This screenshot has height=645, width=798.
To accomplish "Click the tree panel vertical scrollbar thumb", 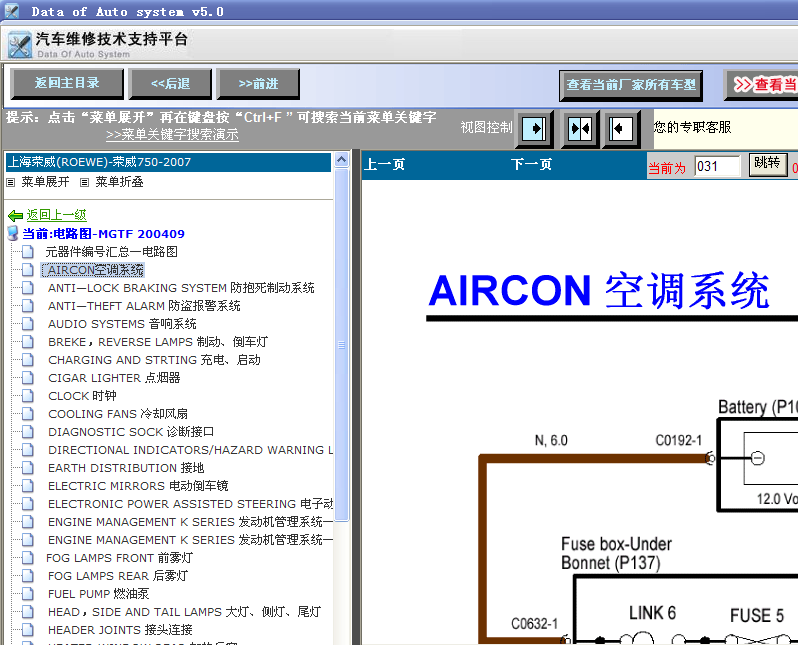I will pos(341,345).
